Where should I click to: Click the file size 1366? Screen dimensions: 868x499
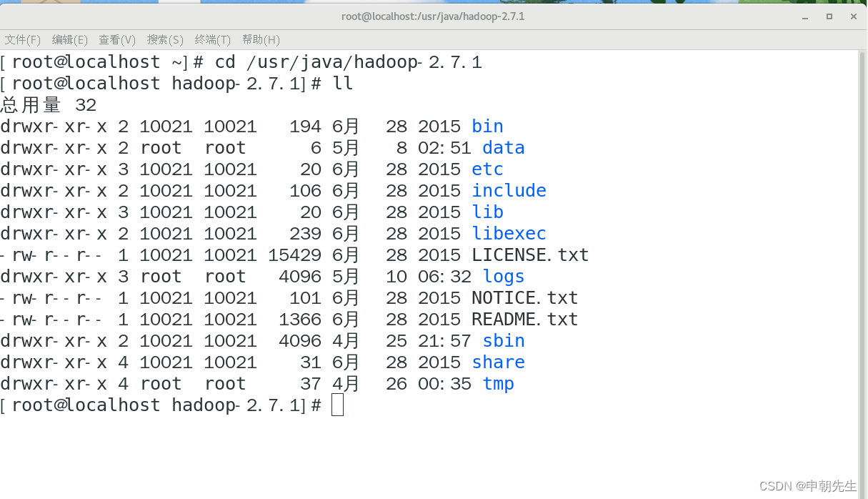point(300,320)
